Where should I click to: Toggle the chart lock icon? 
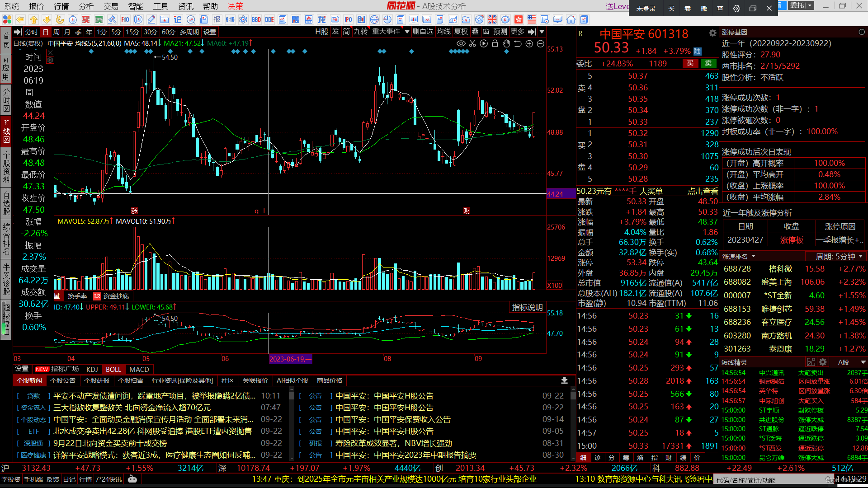(495, 44)
